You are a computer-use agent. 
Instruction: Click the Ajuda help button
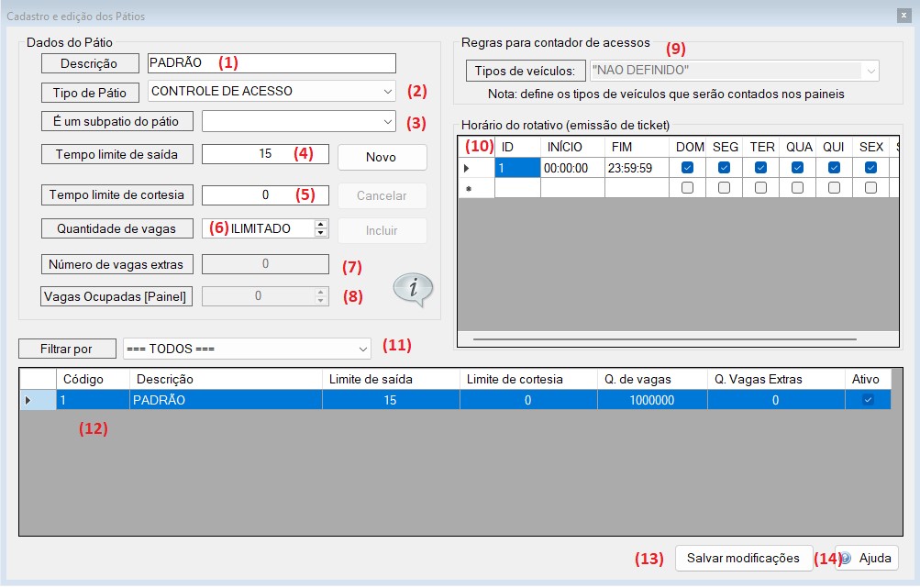pos(866,558)
